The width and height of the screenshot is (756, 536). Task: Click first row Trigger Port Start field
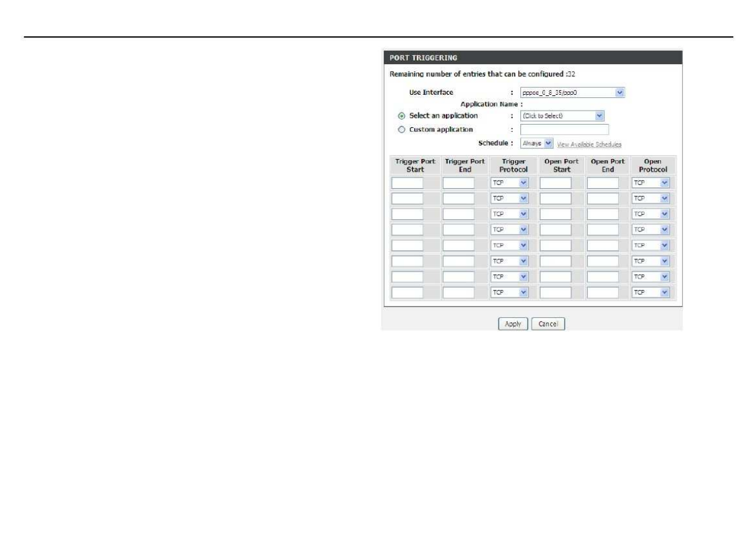407,183
